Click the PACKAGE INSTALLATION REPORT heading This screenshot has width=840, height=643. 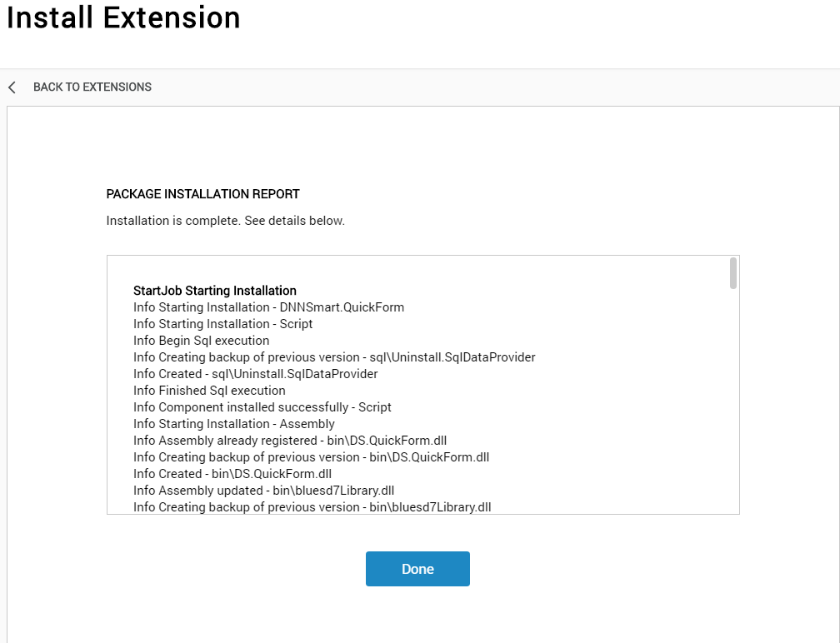203,194
